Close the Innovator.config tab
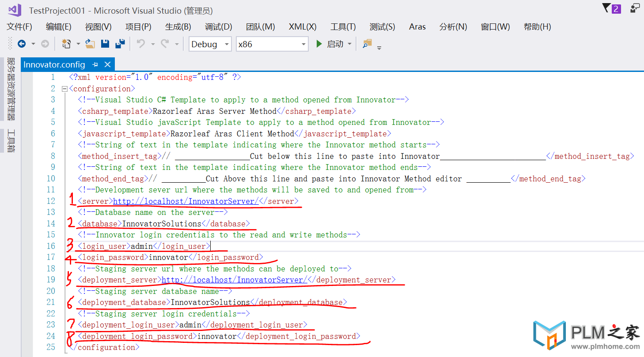Screen dimensions: 644x357 (x=107, y=64)
